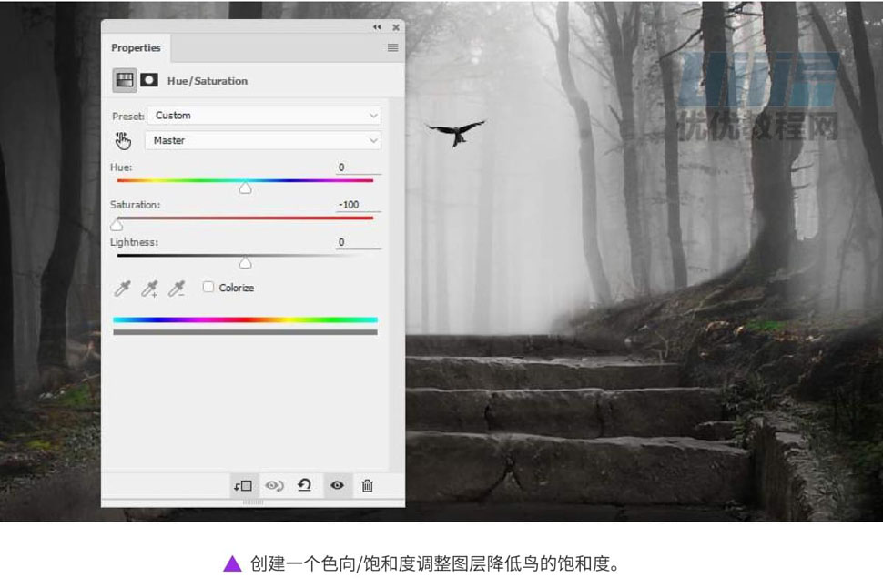Select the layer mask icon
Screen dimensions: 883x588
pos(149,80)
